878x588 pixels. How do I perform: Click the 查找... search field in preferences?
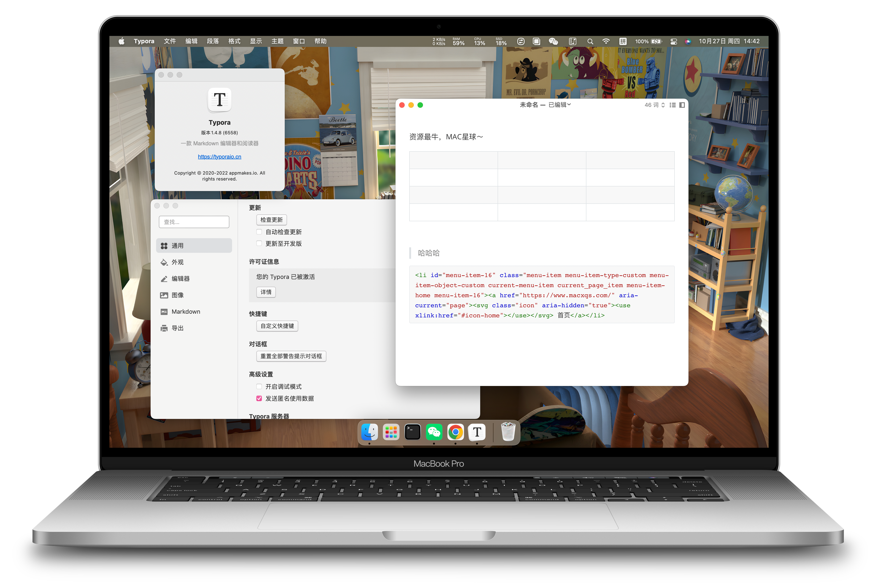point(194,222)
